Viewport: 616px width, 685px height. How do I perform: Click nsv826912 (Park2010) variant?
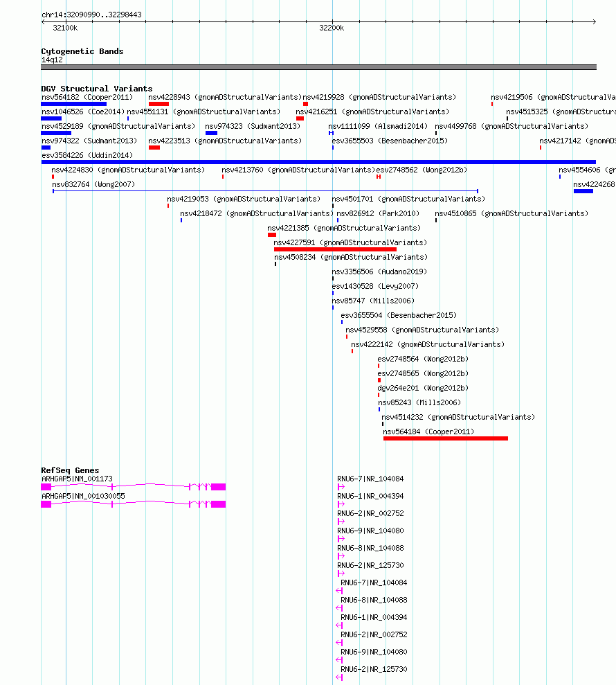click(378, 213)
